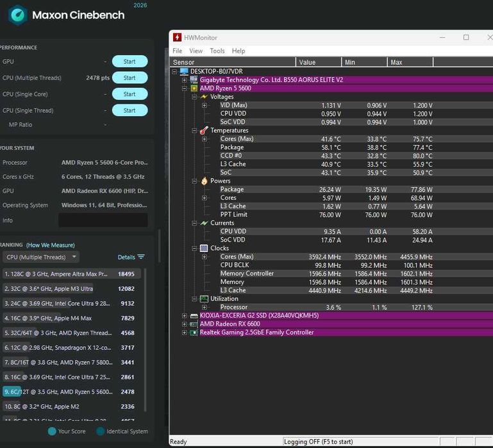493x448 pixels.
Task: Collapse the AMD Ryzen 5 5600 node
Action: 184,88
